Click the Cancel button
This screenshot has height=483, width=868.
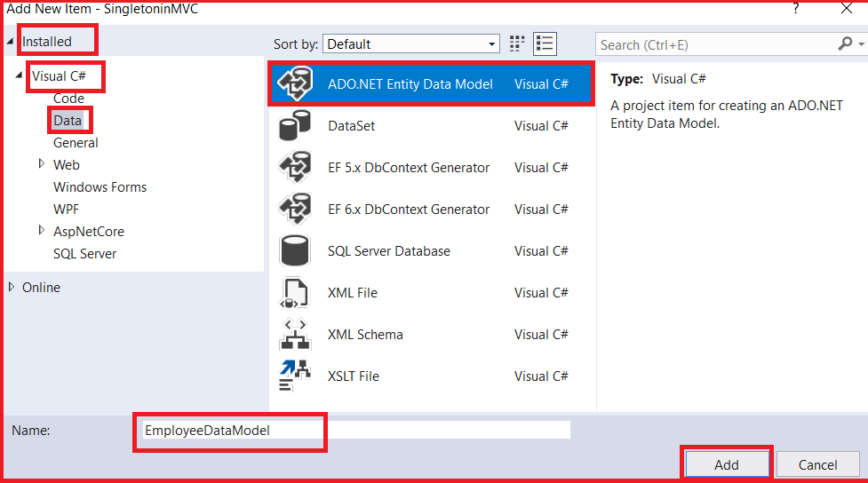click(x=817, y=464)
